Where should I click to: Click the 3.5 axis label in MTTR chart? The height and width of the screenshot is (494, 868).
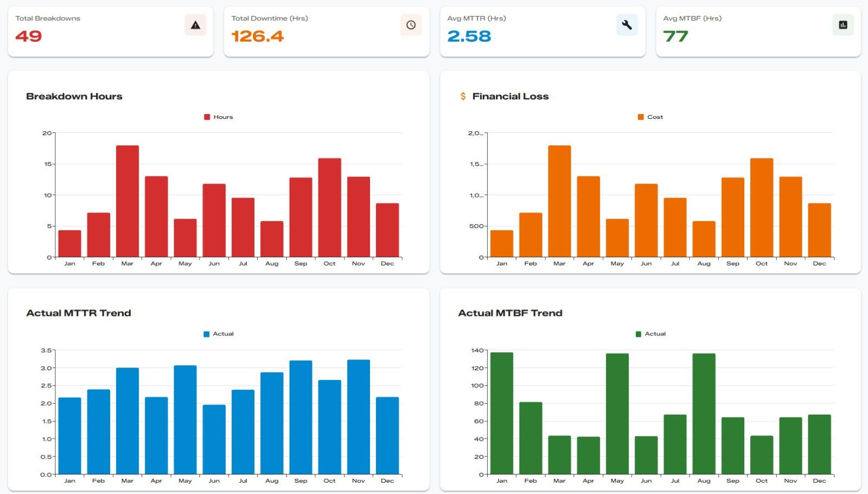click(x=46, y=351)
